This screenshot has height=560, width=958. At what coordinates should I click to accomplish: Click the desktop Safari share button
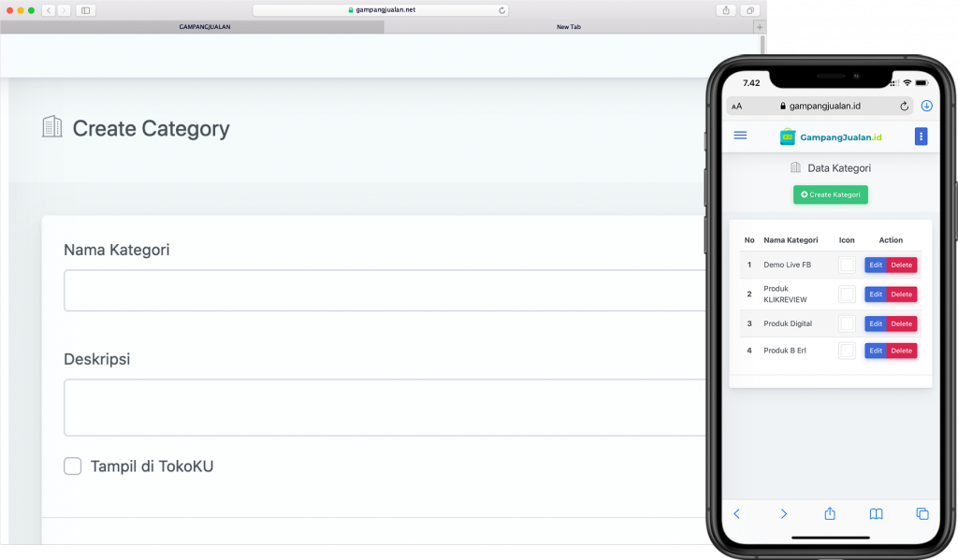[x=726, y=10]
